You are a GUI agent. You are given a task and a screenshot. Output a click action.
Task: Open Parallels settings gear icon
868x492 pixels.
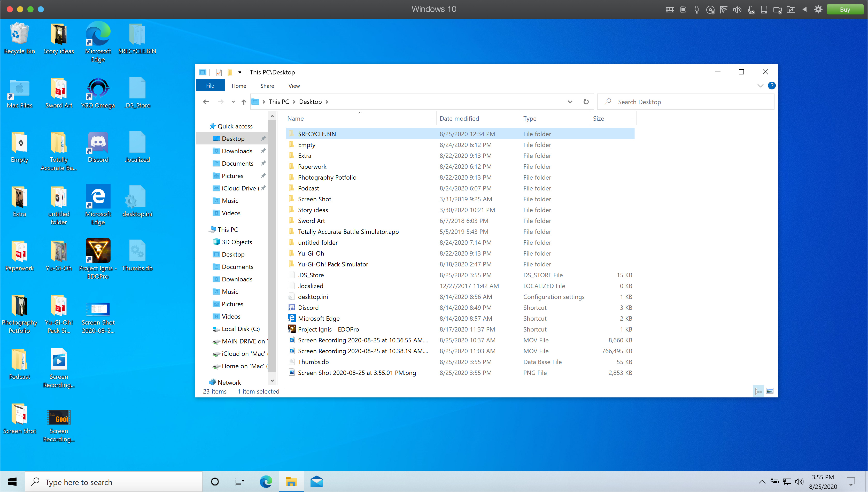pos(818,10)
